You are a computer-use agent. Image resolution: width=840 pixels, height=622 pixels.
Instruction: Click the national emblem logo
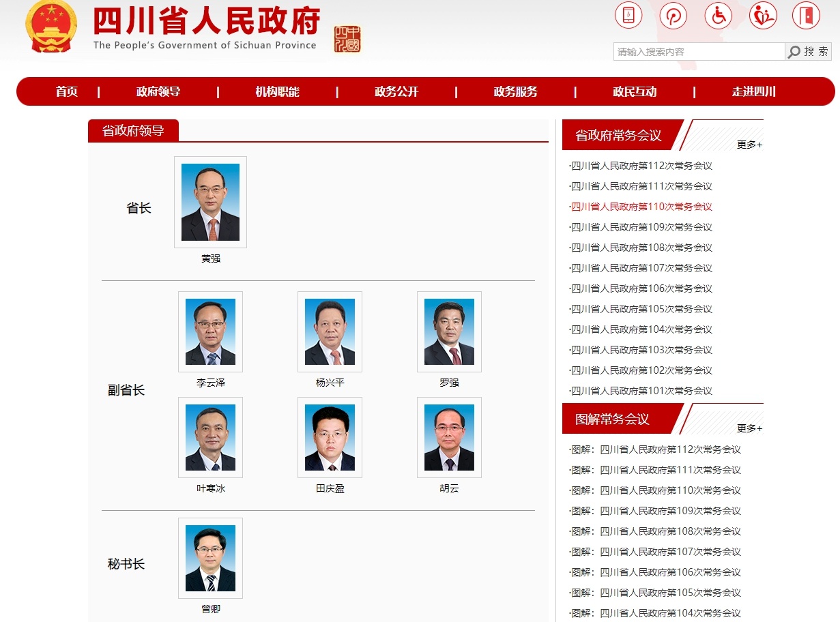click(x=51, y=27)
